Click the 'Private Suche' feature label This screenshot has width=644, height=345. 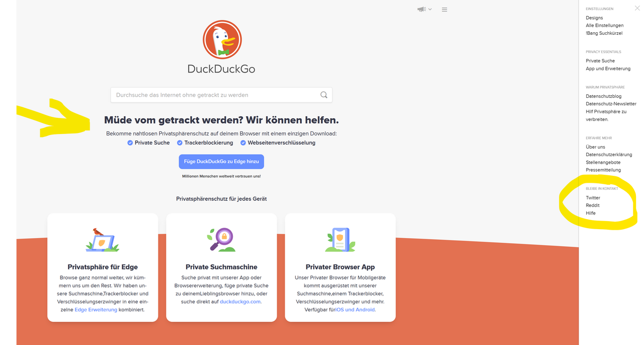152,143
